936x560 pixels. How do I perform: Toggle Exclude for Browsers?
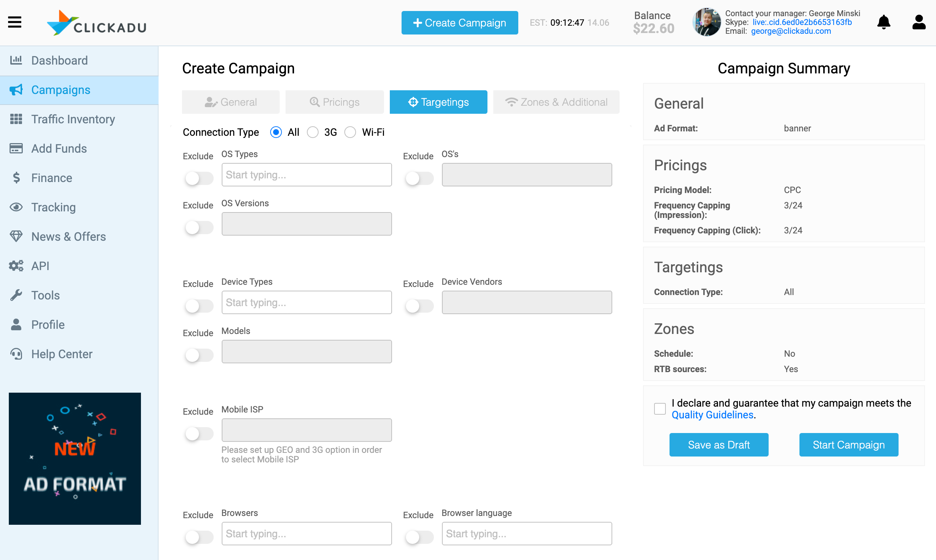199,537
